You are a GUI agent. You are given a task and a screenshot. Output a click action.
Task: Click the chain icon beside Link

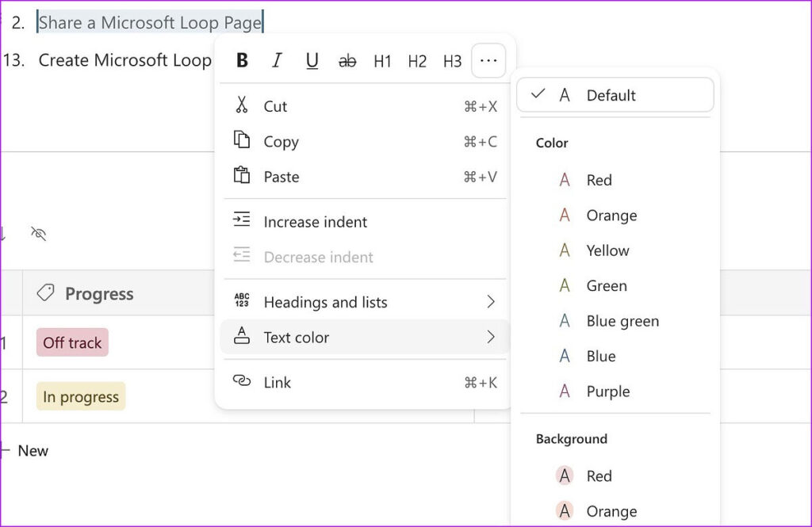tap(242, 382)
